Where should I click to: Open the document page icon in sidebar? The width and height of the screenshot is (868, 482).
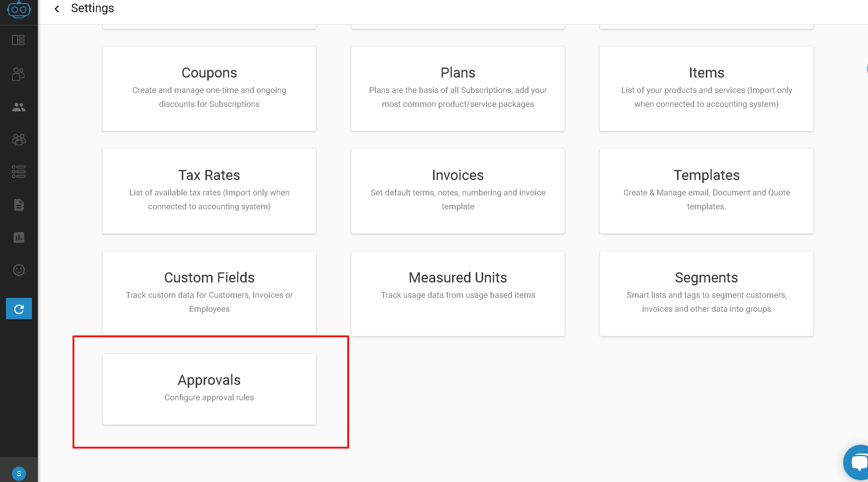(19, 205)
